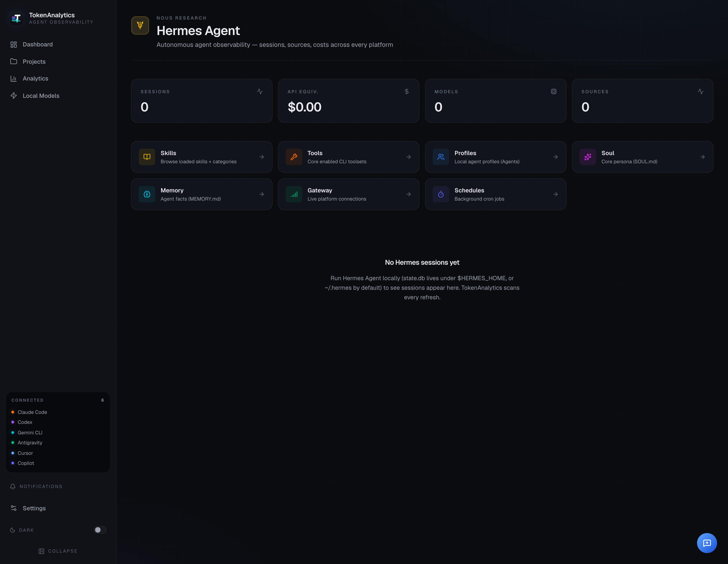Open Schedules via its arrow

point(556,194)
